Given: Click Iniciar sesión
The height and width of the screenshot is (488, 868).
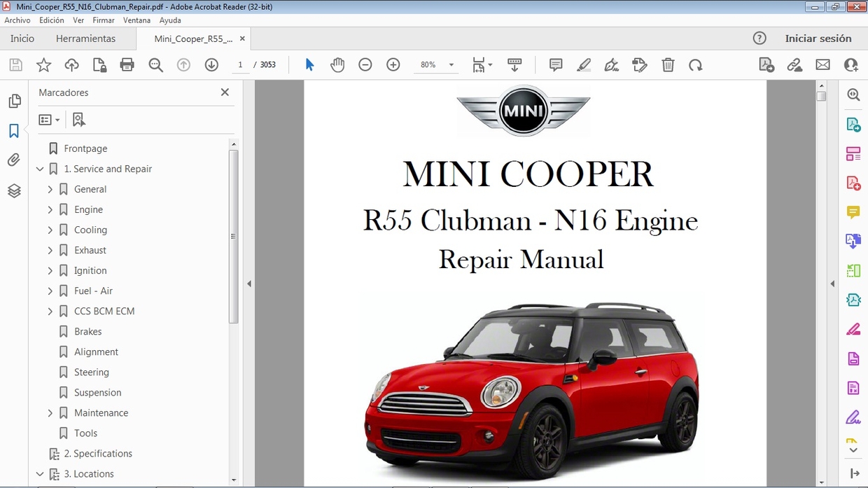Looking at the screenshot, I should pyautogui.click(x=819, y=39).
